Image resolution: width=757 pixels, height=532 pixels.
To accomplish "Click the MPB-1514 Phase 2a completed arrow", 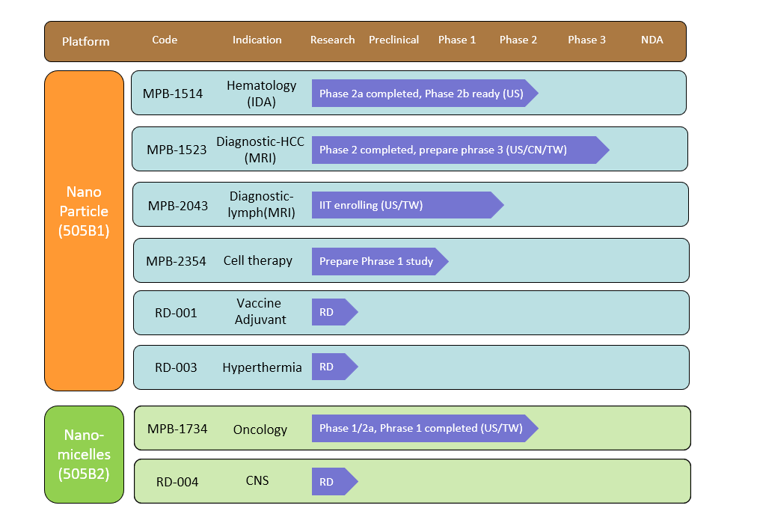I will [x=423, y=94].
